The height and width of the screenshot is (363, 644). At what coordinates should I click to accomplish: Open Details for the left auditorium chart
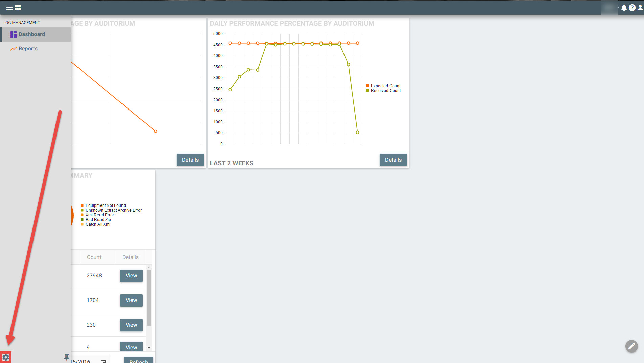point(190,160)
